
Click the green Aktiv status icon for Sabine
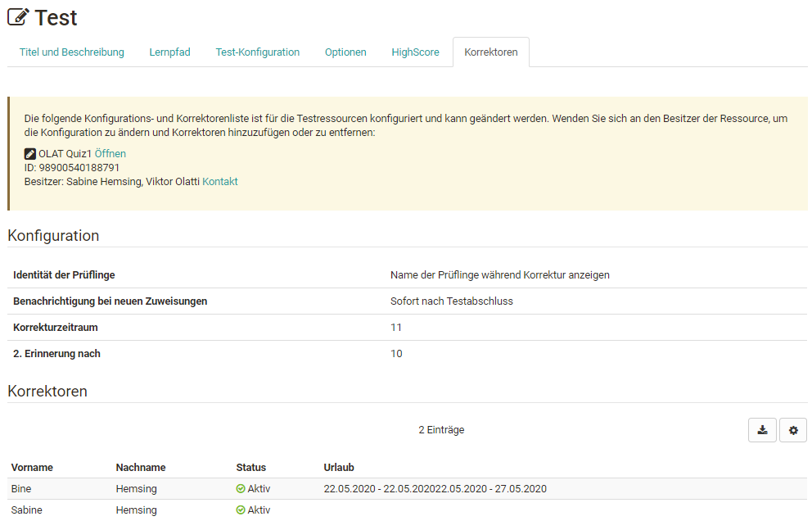[239, 510]
